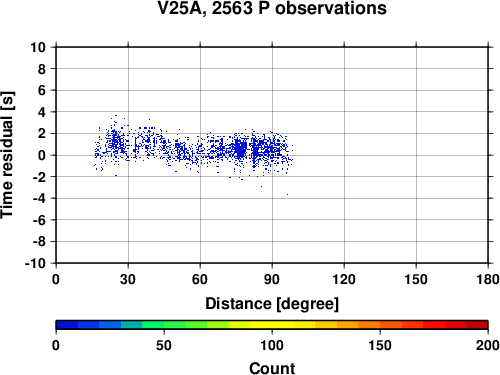500x375 pixels.
Task: Click the y-axis tick label -6
Action: click(x=39, y=220)
